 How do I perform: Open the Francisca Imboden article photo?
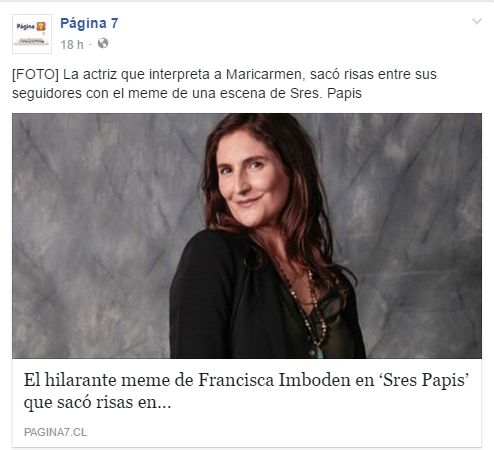click(x=247, y=236)
